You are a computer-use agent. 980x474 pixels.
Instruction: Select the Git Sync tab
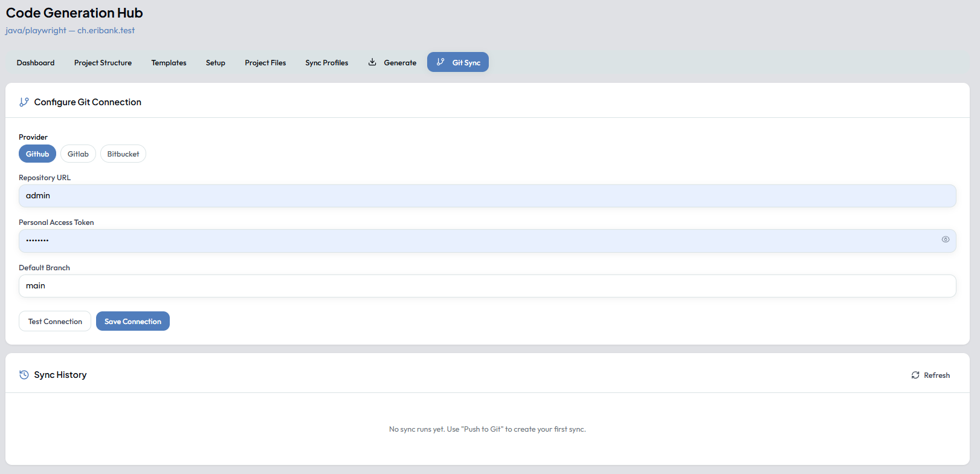click(458, 62)
